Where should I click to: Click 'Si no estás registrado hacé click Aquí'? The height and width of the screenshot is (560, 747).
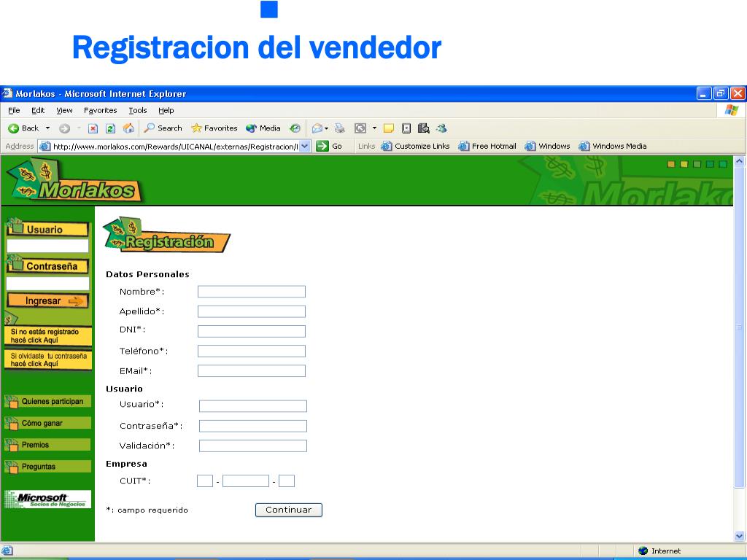tap(47, 335)
